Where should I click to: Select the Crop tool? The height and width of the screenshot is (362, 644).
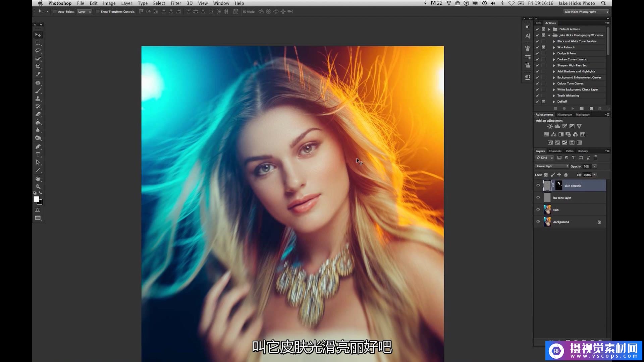point(38,66)
